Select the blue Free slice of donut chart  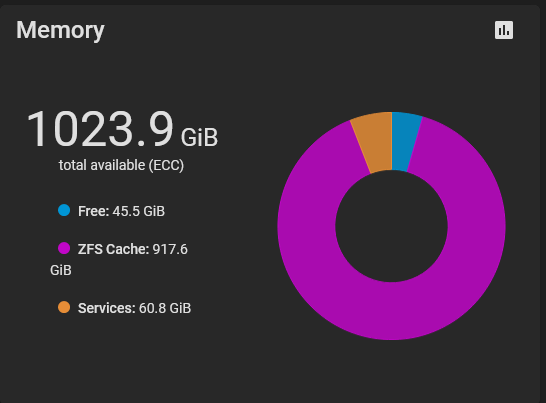[x=405, y=141]
